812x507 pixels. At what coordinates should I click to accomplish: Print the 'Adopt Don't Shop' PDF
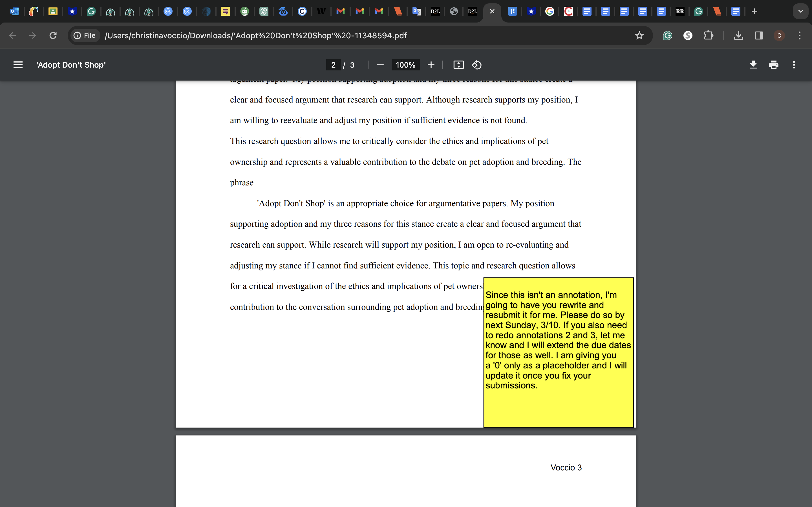pyautogui.click(x=774, y=65)
